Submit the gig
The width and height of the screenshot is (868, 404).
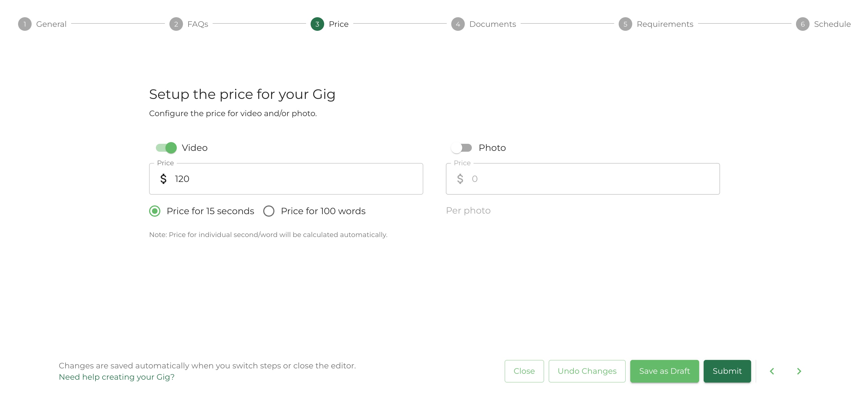[x=727, y=371]
